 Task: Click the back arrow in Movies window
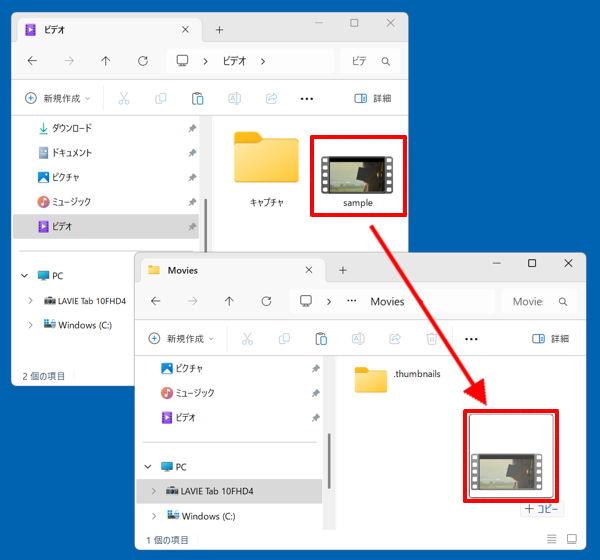coord(156,301)
